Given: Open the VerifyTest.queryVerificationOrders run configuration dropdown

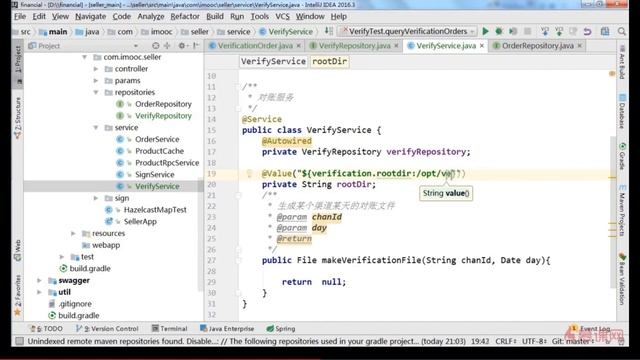Looking at the screenshot, I should pos(408,31).
